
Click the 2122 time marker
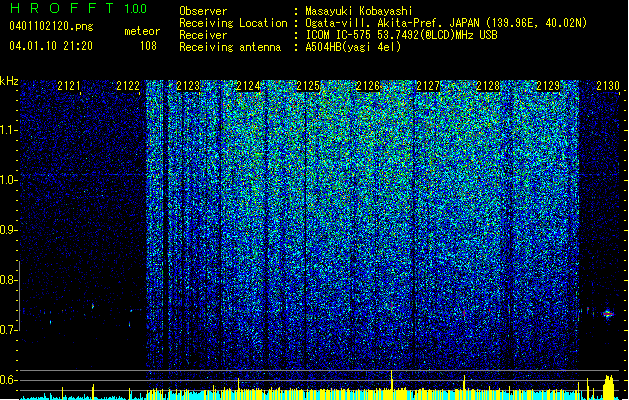[128, 86]
